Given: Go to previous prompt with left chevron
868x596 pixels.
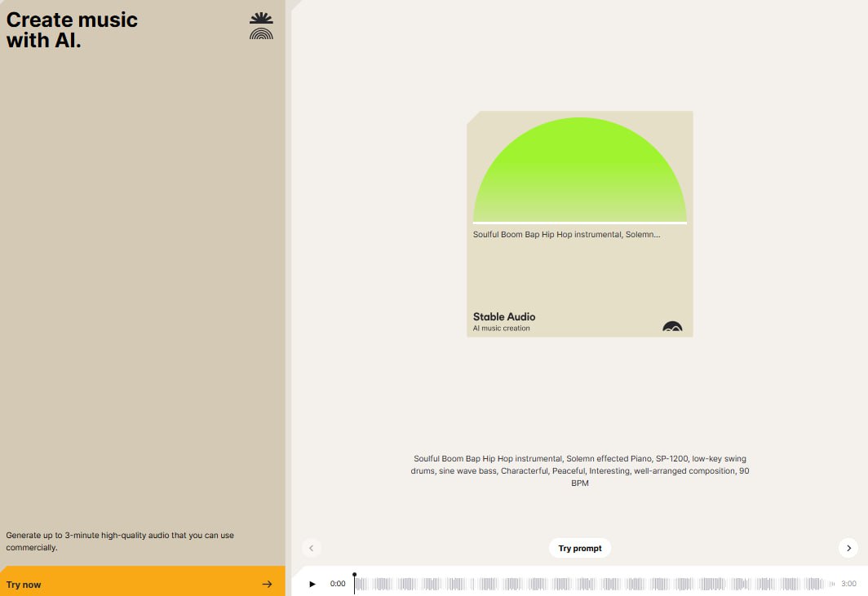Looking at the screenshot, I should 311,548.
